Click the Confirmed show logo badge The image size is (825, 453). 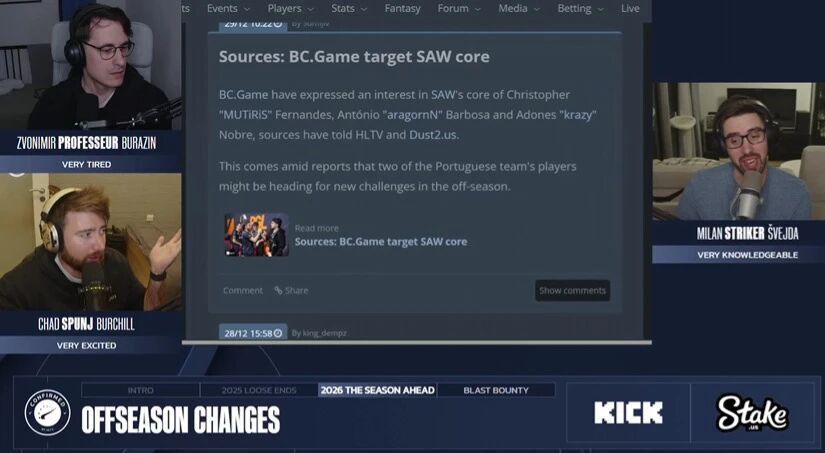(47, 412)
